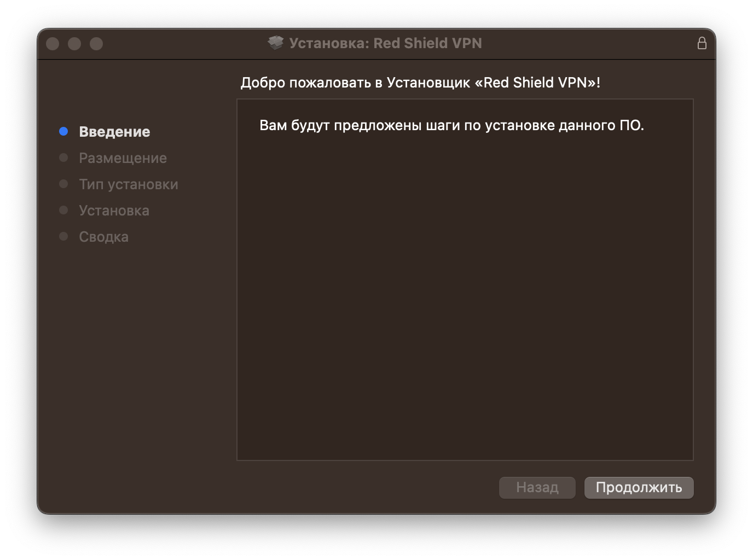Click the zoom window button in the title bar
Viewport: 753px width, 560px height.
click(96, 44)
